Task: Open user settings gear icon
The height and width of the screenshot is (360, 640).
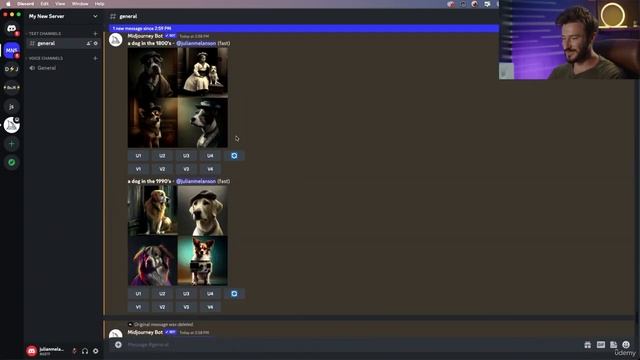Action: (96, 351)
